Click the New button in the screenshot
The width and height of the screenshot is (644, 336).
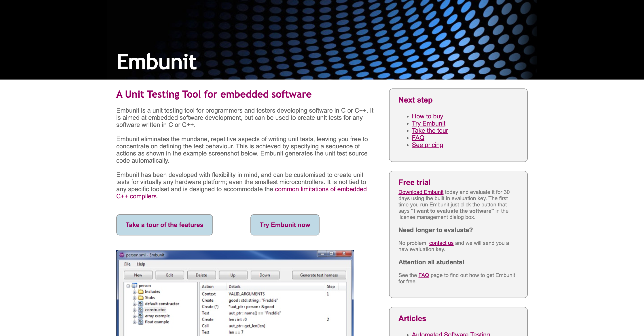(138, 275)
